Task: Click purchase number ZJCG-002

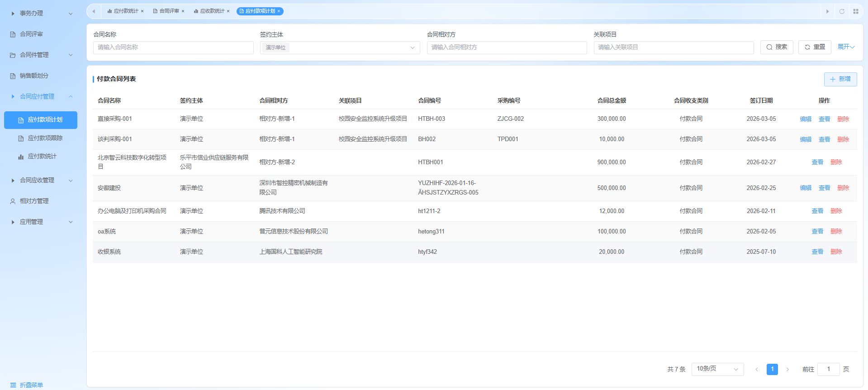Action: (x=511, y=119)
